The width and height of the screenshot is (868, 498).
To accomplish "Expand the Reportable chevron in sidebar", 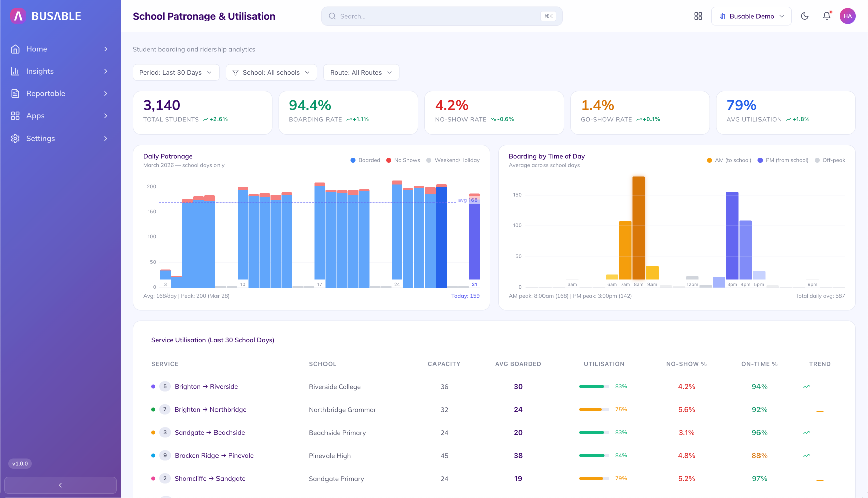I will tap(106, 94).
